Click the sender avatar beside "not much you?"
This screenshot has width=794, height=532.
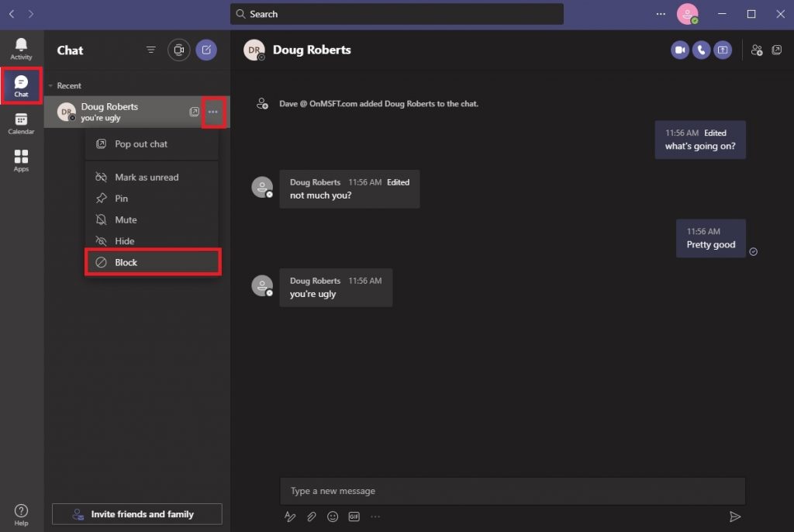pyautogui.click(x=262, y=187)
